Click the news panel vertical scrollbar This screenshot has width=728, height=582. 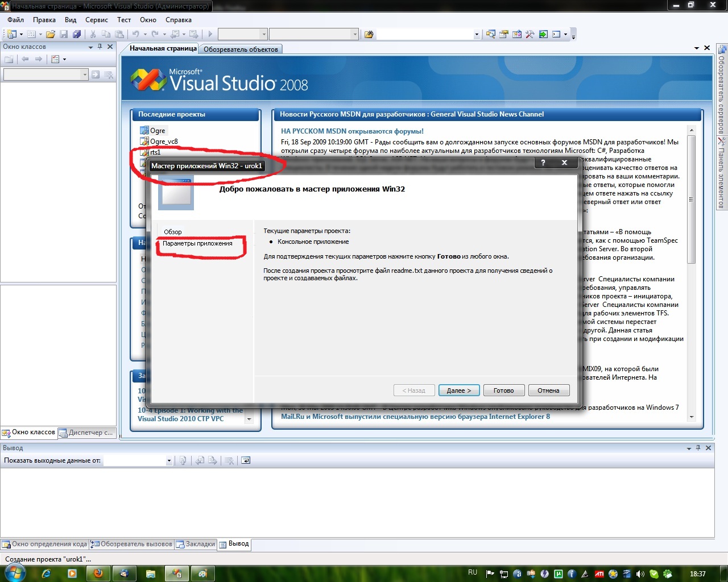click(692, 273)
